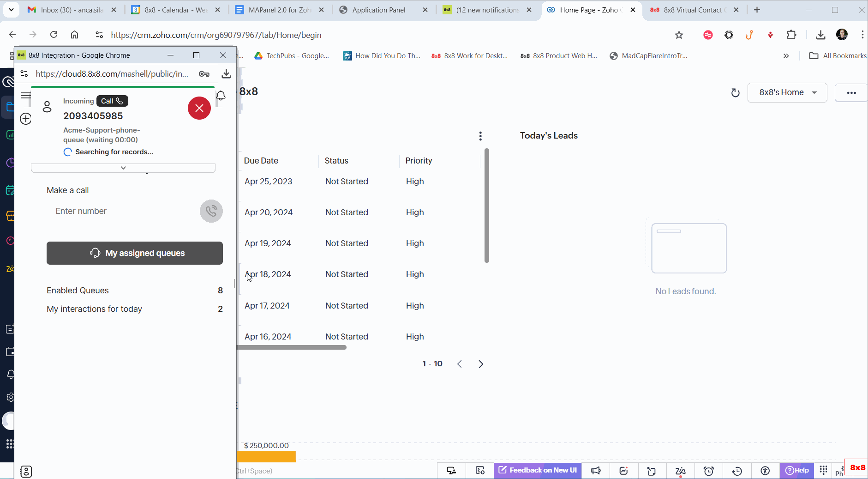Click the Zoho CRM address bar URL
The width and height of the screenshot is (868, 479).
pos(216,35)
